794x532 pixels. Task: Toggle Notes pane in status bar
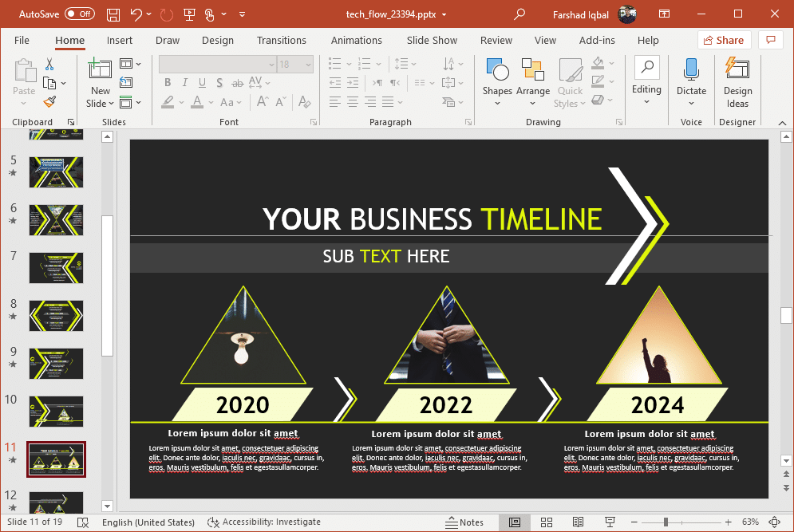464,522
